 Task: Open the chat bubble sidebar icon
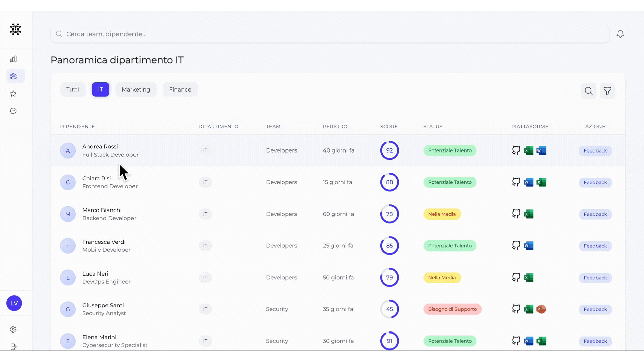click(x=13, y=111)
